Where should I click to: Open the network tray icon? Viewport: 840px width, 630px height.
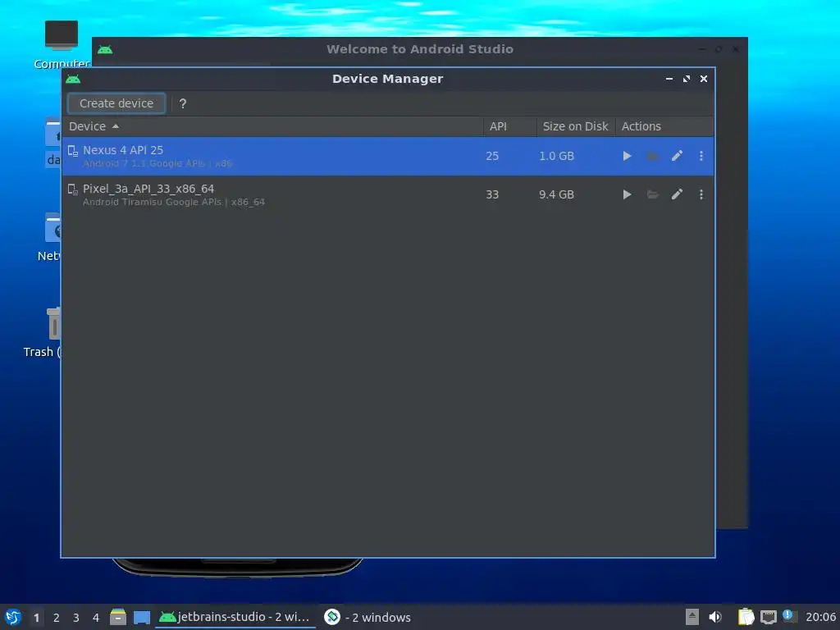[768, 617]
